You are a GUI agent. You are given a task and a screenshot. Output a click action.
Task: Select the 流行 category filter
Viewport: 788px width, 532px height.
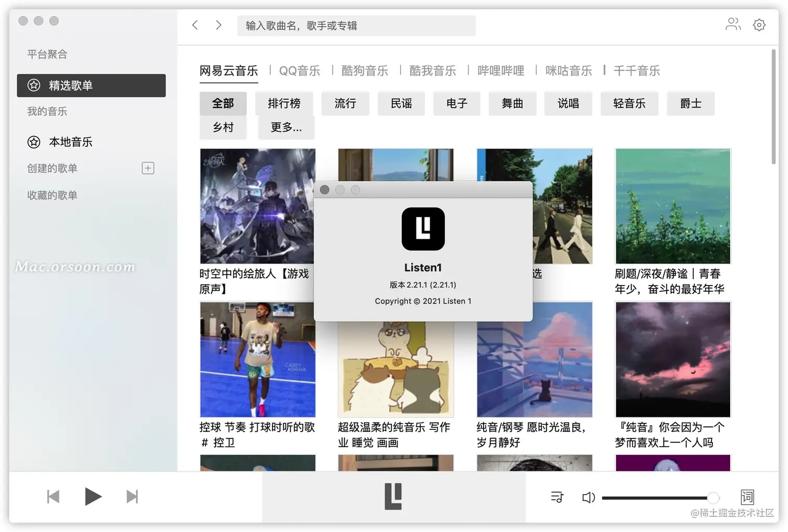pos(345,103)
